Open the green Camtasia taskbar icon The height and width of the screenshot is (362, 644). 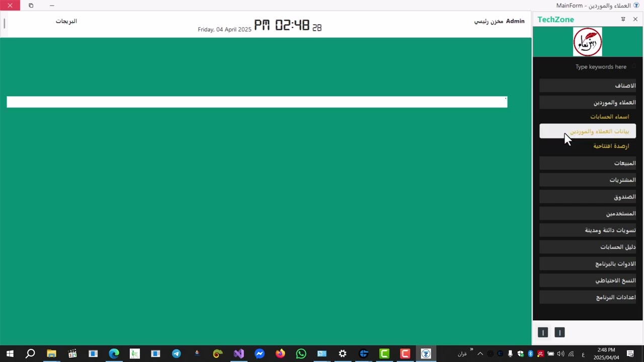click(384, 353)
